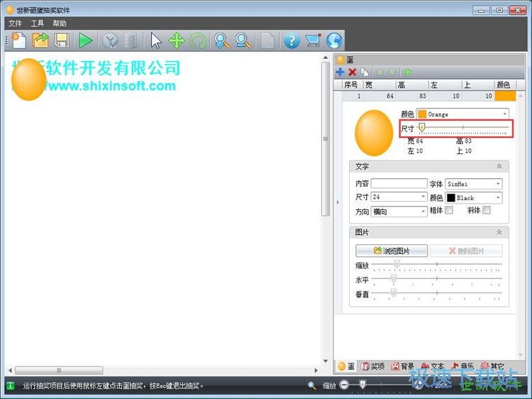The height and width of the screenshot is (399, 532).
Task: Switch to the 奖项 tab
Action: coord(372,366)
